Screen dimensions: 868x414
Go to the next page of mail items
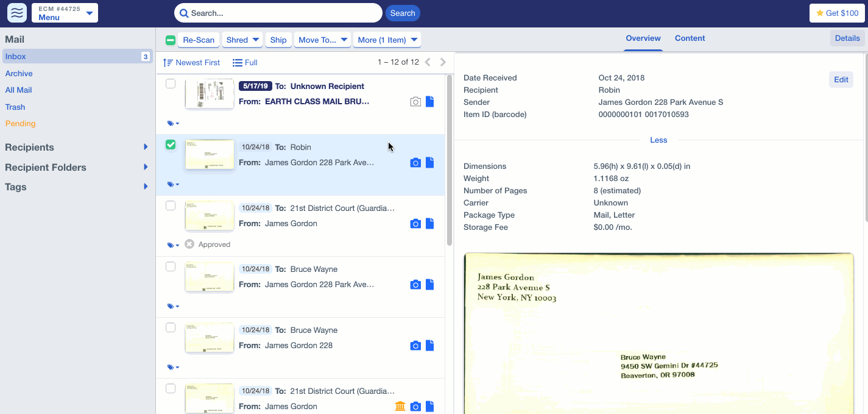[x=443, y=62]
